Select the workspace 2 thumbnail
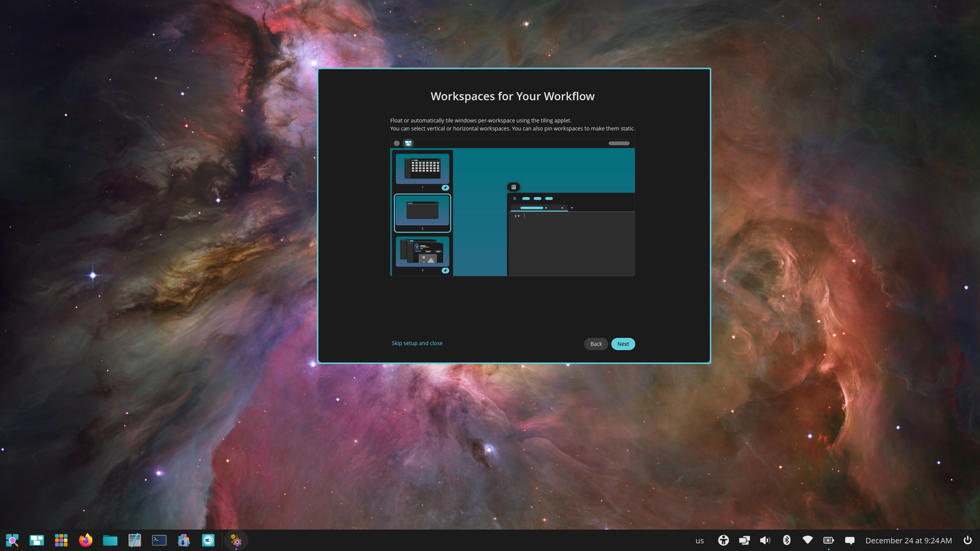980x551 pixels. (x=422, y=212)
